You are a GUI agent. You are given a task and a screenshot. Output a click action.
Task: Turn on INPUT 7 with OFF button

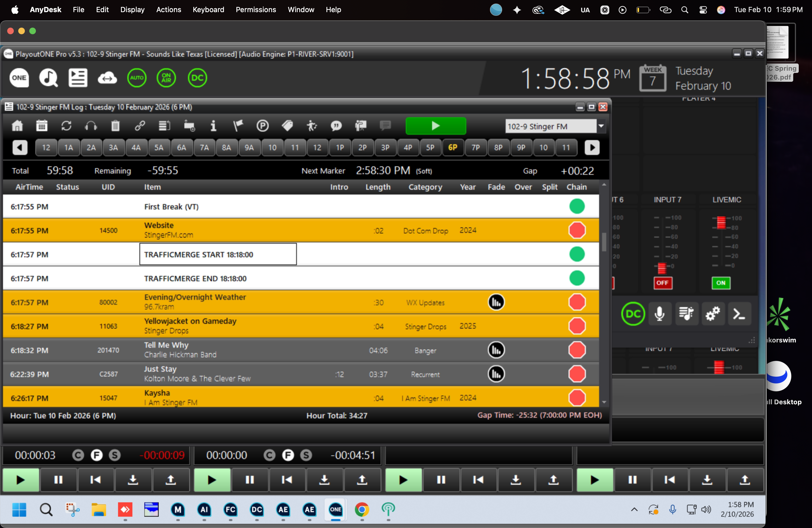[x=663, y=283]
